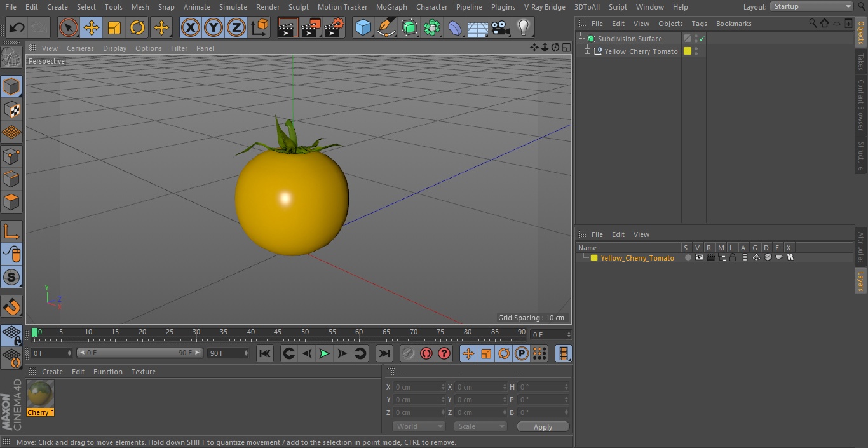Image resolution: width=868 pixels, height=448 pixels.
Task: Add a Floor environment object
Action: click(478, 28)
